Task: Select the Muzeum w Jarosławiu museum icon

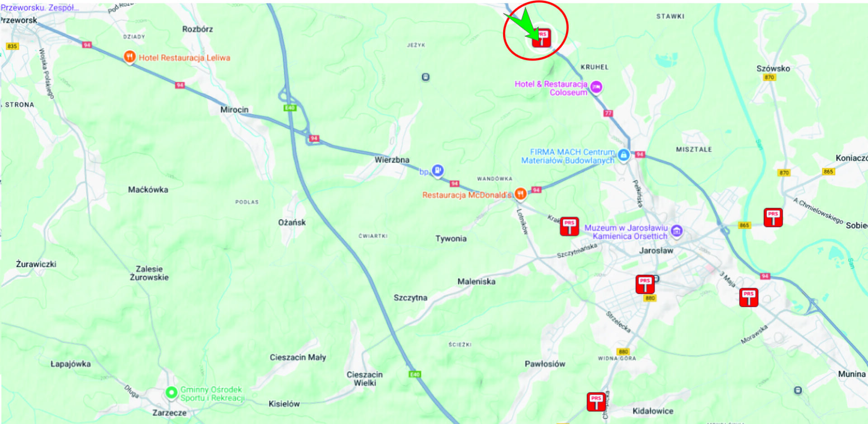Action: [676, 231]
